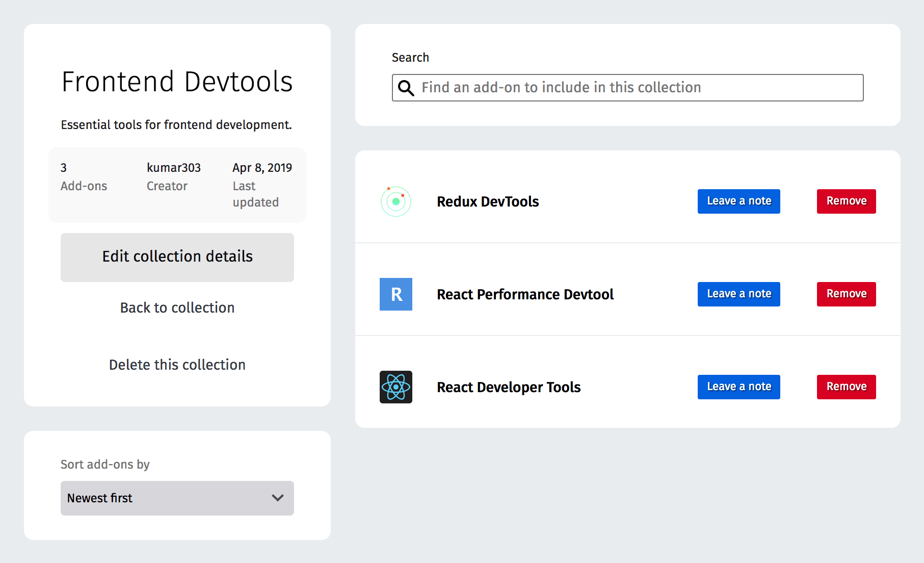Click the Redux DevTools add-on icon

(396, 201)
